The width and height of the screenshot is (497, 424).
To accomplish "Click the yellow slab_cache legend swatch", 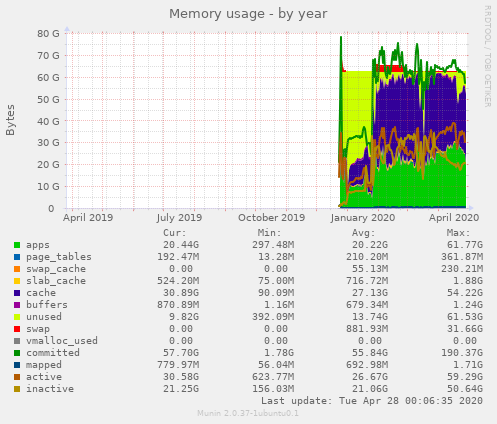I will [17, 281].
